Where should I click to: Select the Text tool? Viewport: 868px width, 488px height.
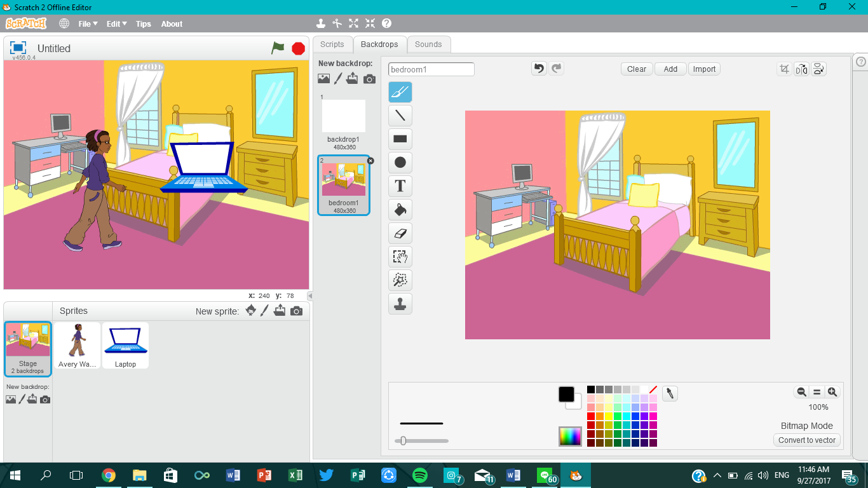coord(400,186)
